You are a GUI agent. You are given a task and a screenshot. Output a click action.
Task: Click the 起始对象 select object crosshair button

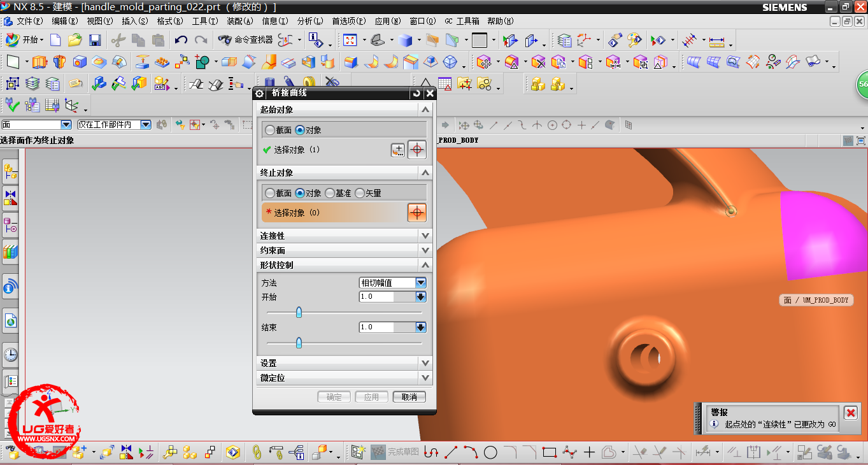(417, 150)
